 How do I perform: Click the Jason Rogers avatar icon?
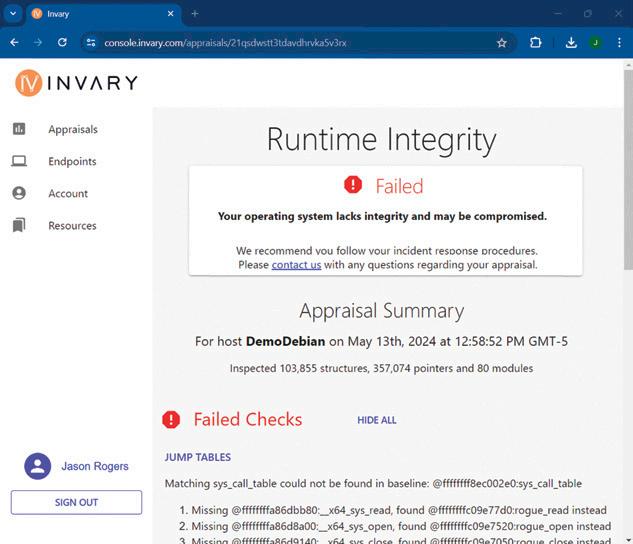point(38,466)
